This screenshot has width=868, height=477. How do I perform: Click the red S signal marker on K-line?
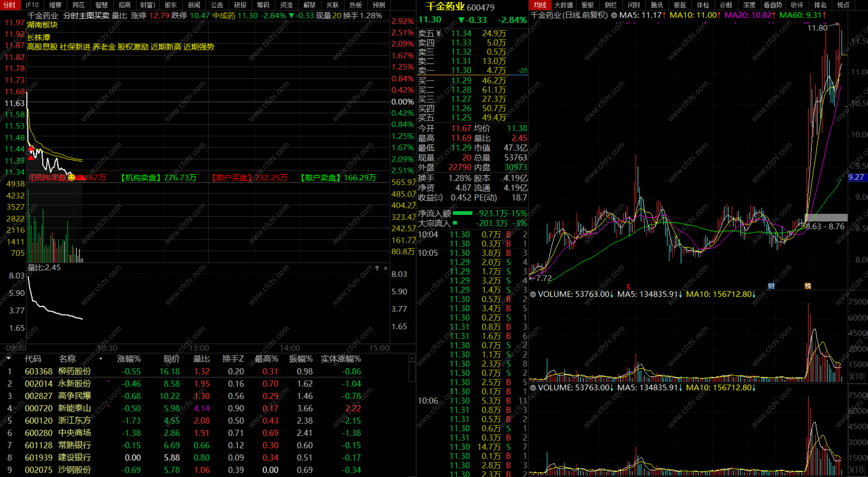coord(628,287)
